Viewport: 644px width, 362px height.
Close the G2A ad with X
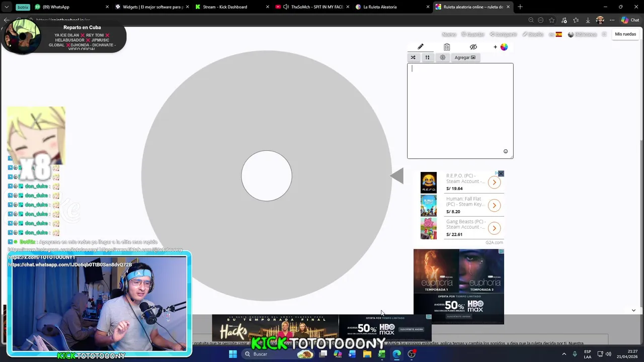501,173
